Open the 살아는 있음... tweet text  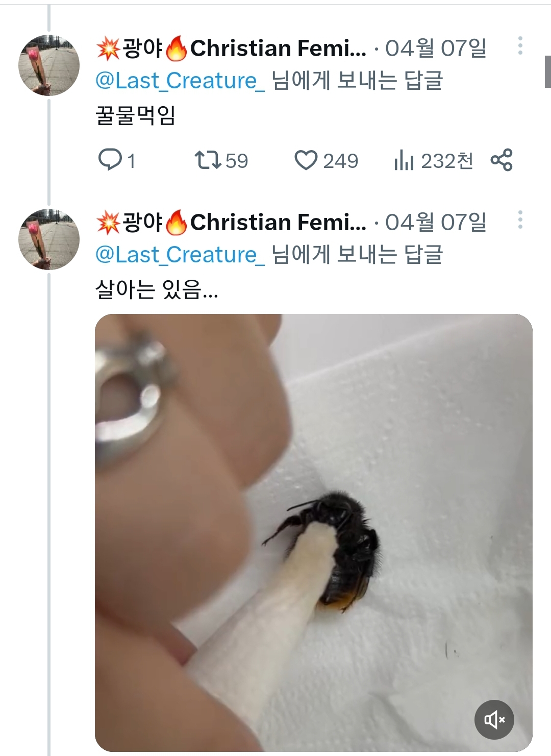tap(157, 289)
